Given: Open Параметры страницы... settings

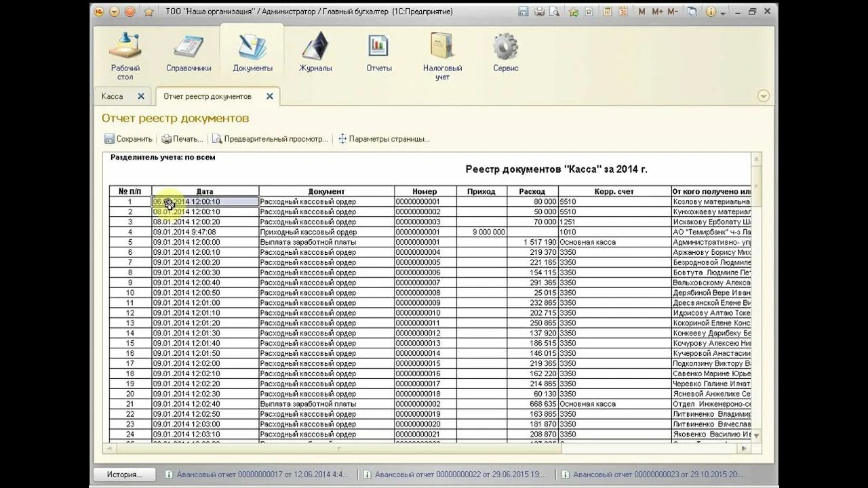Looking at the screenshot, I should (x=384, y=139).
